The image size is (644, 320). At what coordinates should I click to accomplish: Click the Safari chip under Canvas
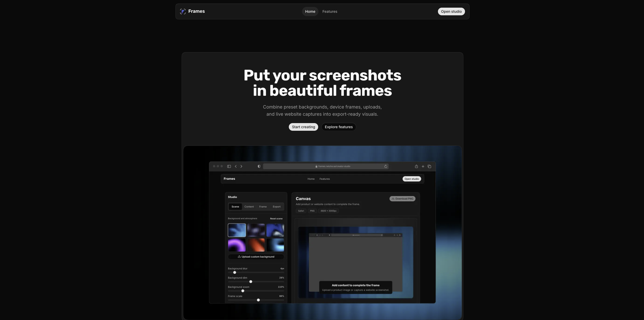[x=301, y=211]
